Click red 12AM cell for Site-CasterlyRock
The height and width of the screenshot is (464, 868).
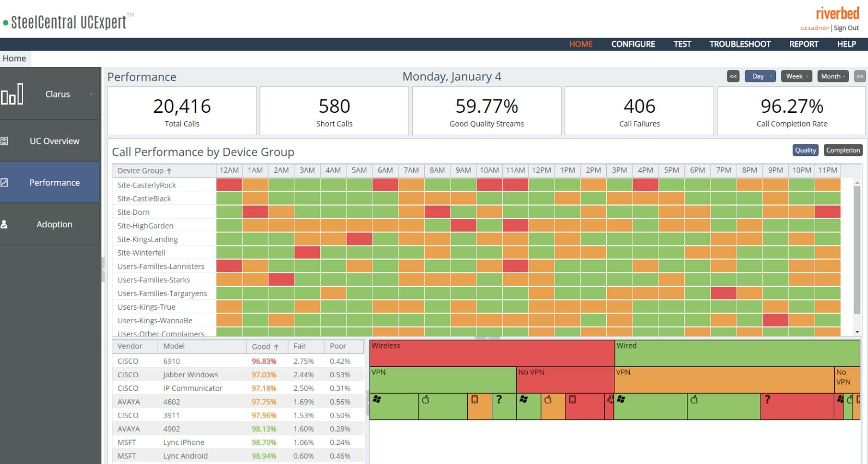click(x=229, y=185)
